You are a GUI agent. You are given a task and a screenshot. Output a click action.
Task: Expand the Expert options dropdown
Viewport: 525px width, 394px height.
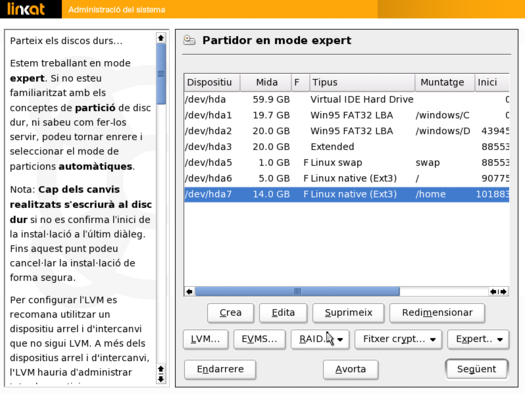(478, 339)
